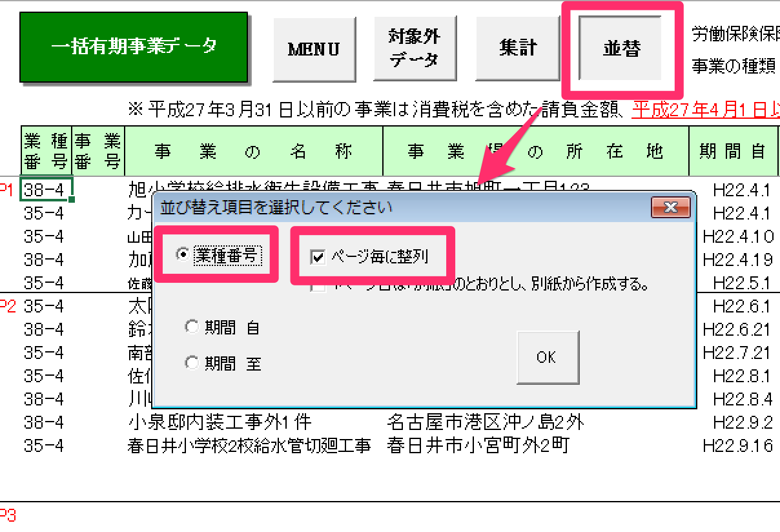Click the green 一括有期事業データ button

[x=134, y=47]
